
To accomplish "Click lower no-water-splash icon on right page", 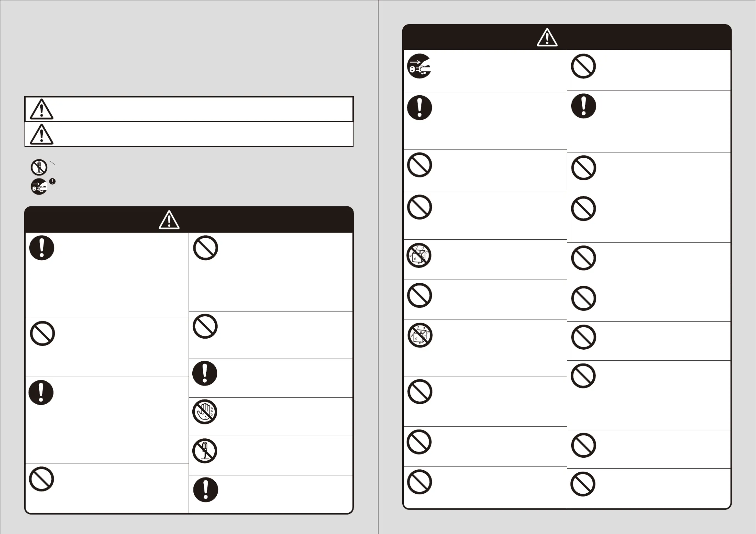I will (420, 336).
